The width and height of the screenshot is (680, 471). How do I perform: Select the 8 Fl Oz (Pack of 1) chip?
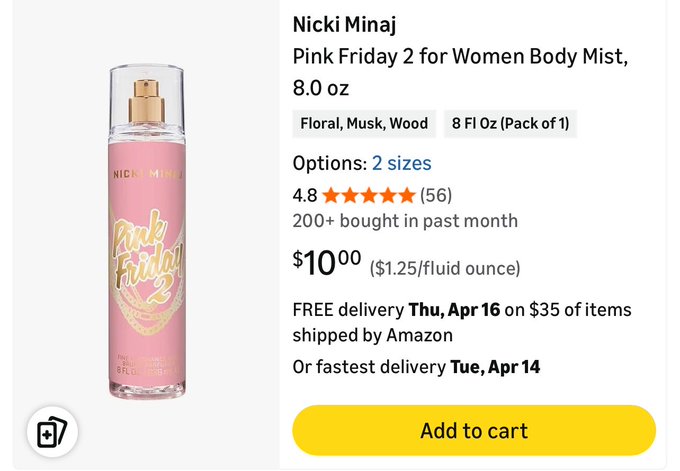(510, 124)
